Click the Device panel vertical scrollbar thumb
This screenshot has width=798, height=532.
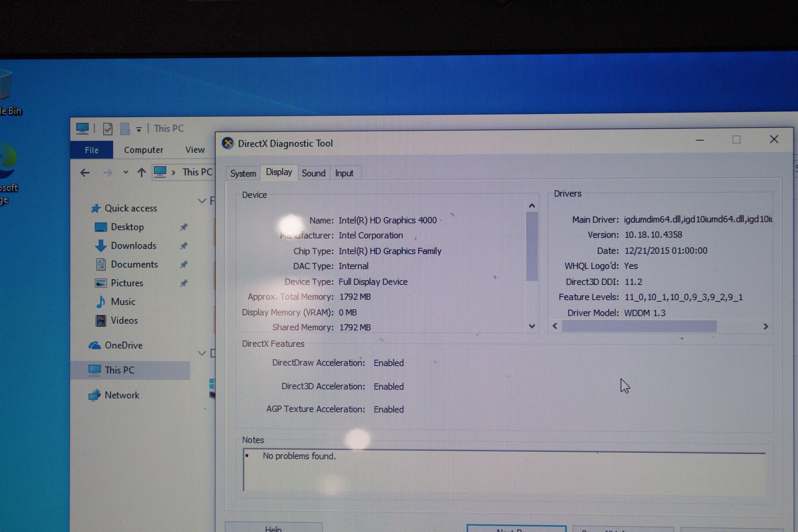click(532, 246)
